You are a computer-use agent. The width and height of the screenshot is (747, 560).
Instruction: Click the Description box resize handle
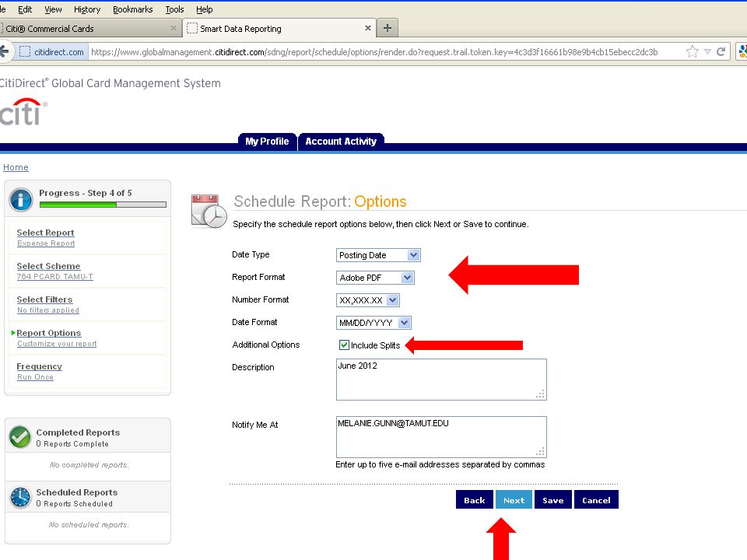(540, 394)
